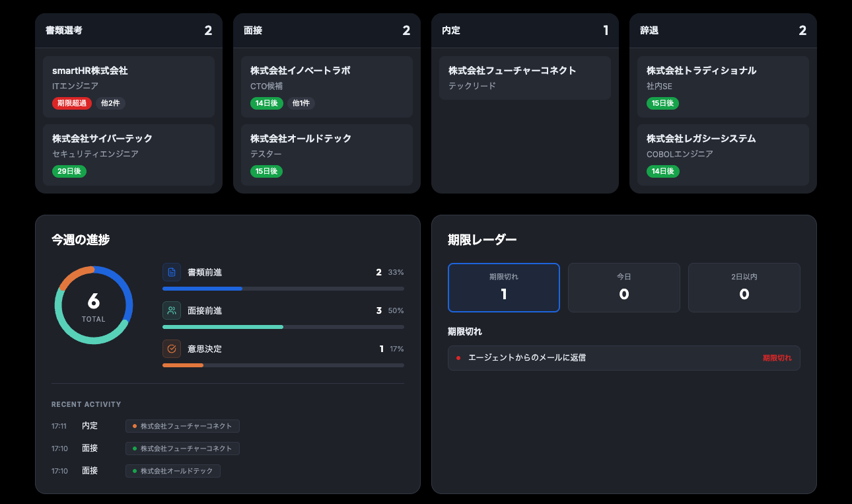Screen dimensions: 852x504
Task: Open the 株式会社イノベートラボ card
Action: pyautogui.click(x=327, y=87)
